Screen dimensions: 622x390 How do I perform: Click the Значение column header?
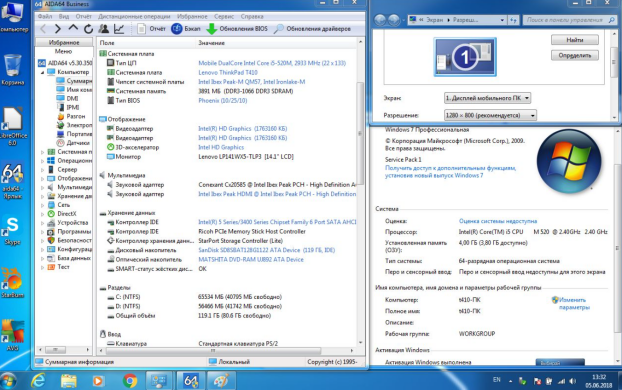pos(276,42)
